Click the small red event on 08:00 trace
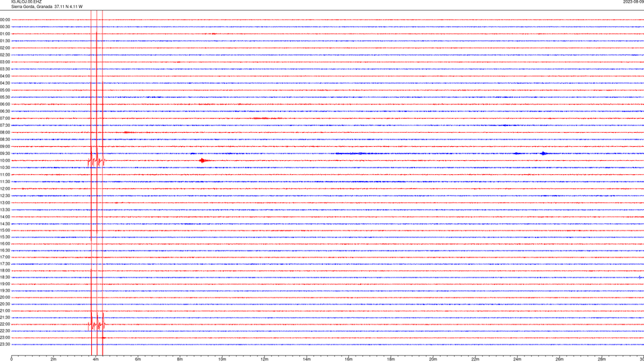644x362 pixels. (x=128, y=132)
